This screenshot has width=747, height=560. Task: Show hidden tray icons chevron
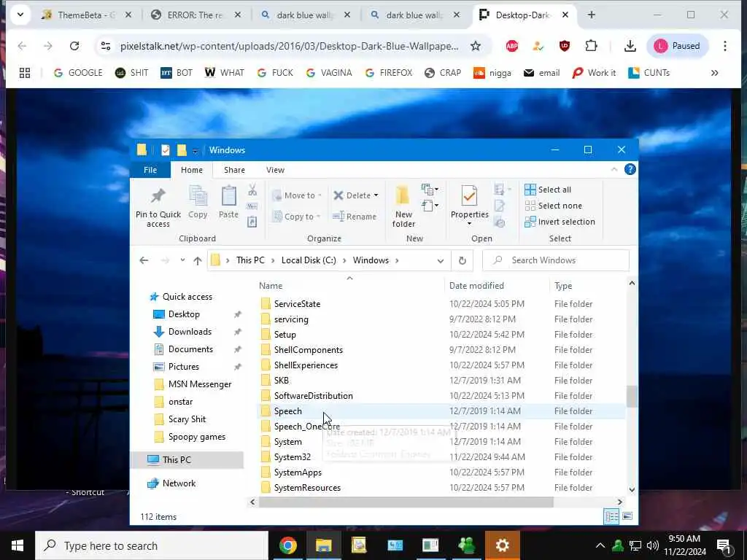(x=600, y=545)
